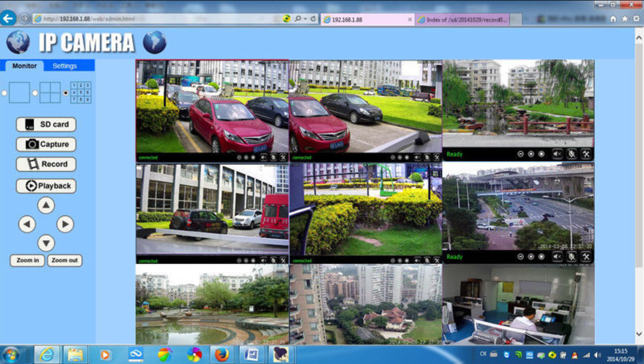This screenshot has height=364, width=644.
Task: Select the office camera feed thumbnail
Action: click(518, 304)
